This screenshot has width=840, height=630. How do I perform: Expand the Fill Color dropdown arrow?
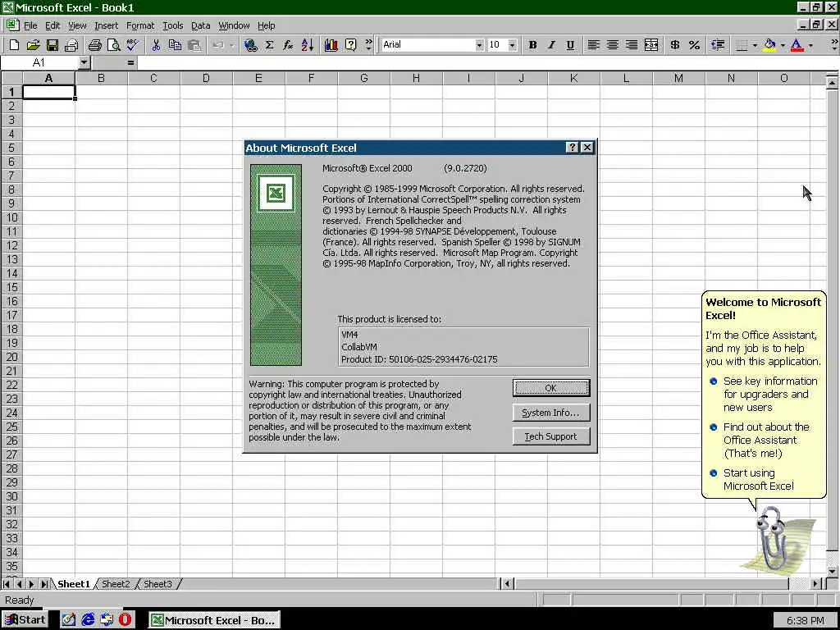click(x=783, y=45)
